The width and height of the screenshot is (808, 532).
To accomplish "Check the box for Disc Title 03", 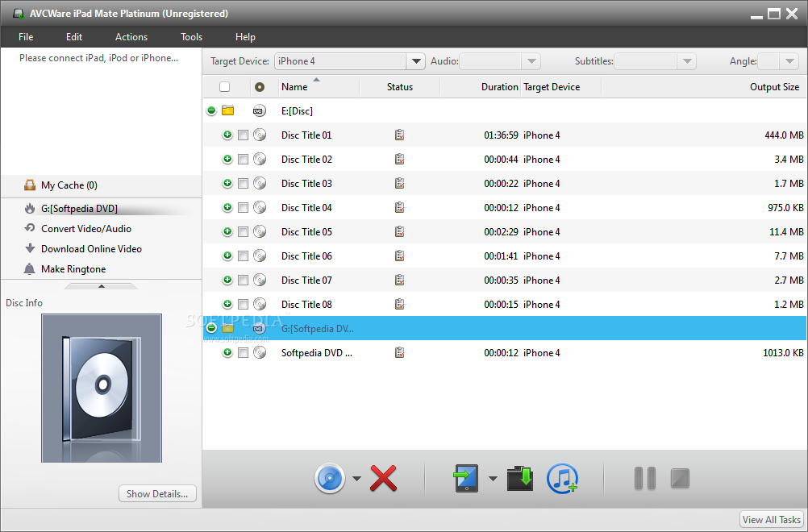I will tap(244, 184).
